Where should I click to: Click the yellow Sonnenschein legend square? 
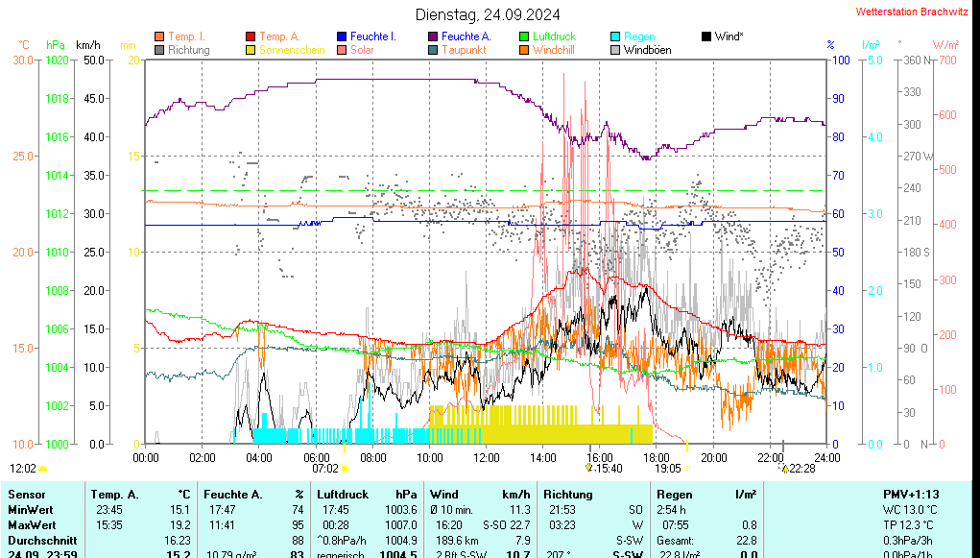251,50
